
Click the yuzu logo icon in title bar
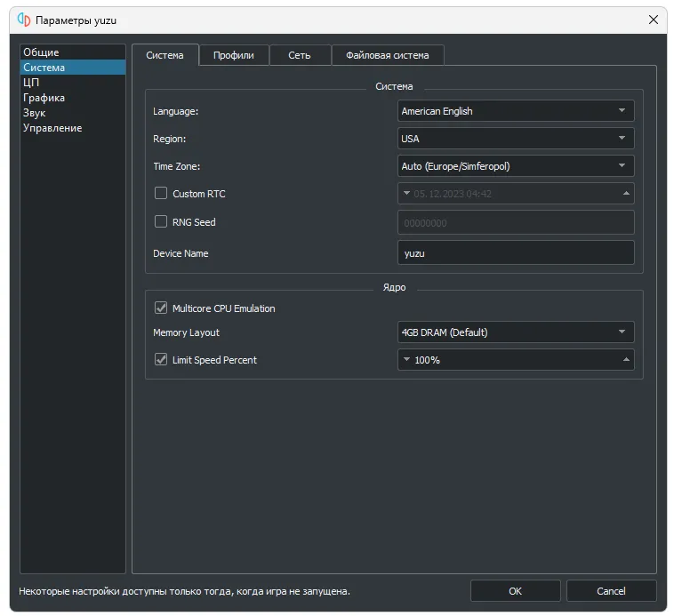[x=24, y=20]
